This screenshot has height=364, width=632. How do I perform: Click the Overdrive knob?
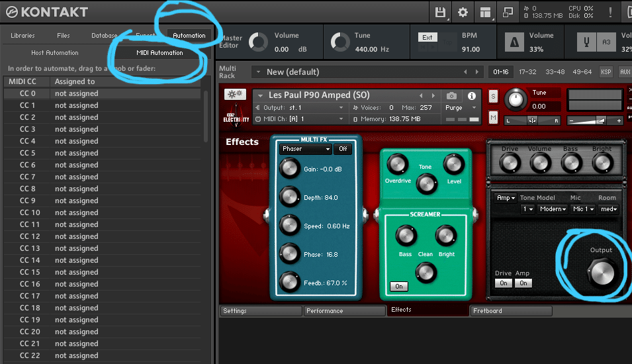tap(397, 164)
